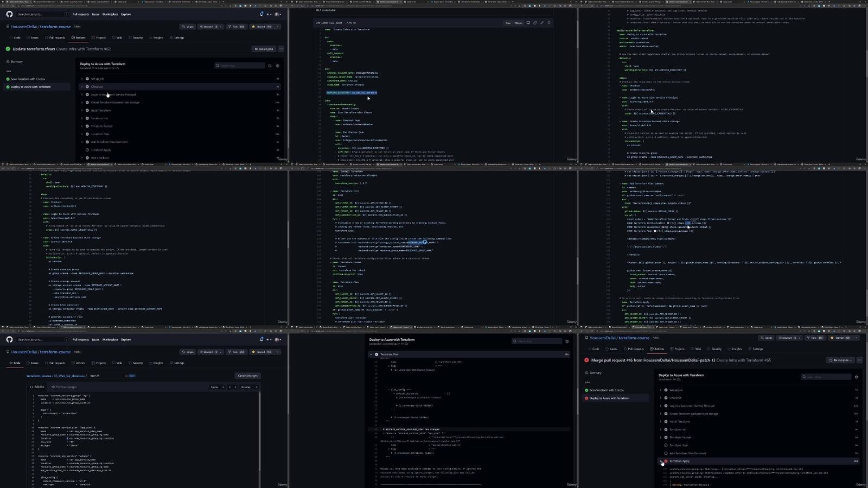Click the Fork button on the run #62 page

point(237,26)
